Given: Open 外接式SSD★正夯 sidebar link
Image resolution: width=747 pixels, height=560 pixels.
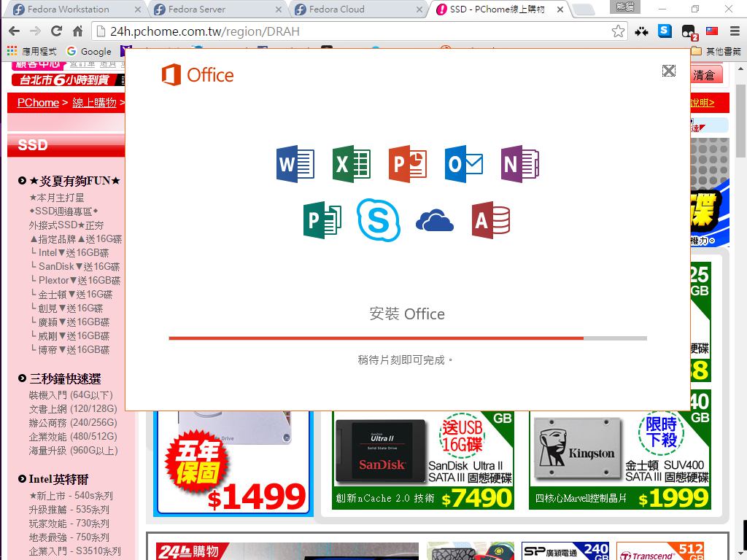Looking at the screenshot, I should 66,225.
